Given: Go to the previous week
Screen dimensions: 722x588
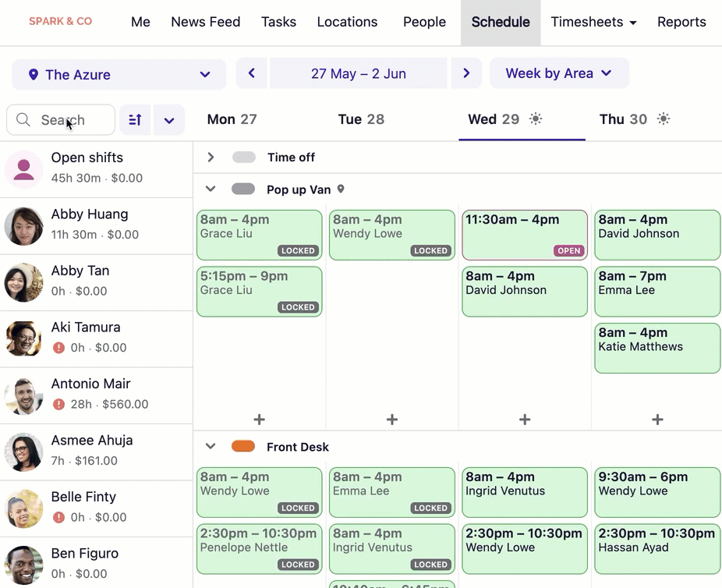Looking at the screenshot, I should 251,73.
